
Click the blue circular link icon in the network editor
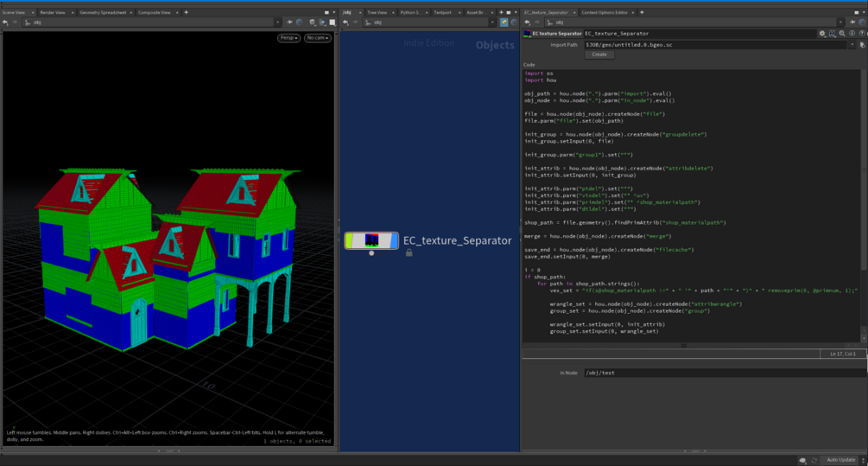(x=514, y=22)
